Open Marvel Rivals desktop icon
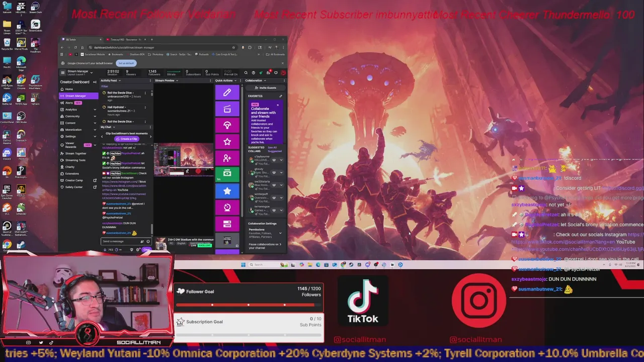The image size is (644, 362). (x=21, y=43)
